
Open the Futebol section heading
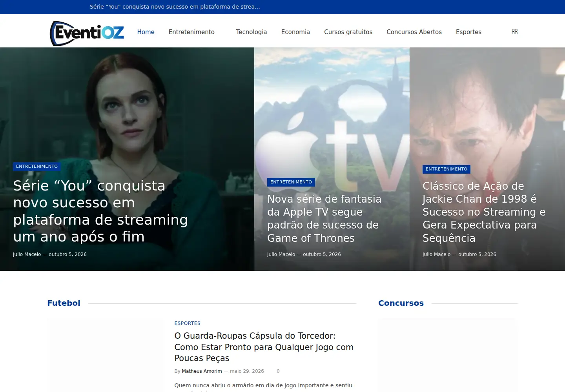[64, 303]
